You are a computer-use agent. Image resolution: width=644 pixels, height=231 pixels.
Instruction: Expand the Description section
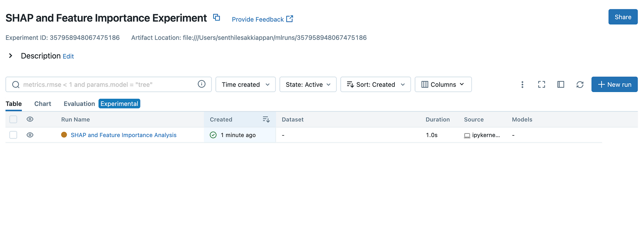tap(11, 55)
